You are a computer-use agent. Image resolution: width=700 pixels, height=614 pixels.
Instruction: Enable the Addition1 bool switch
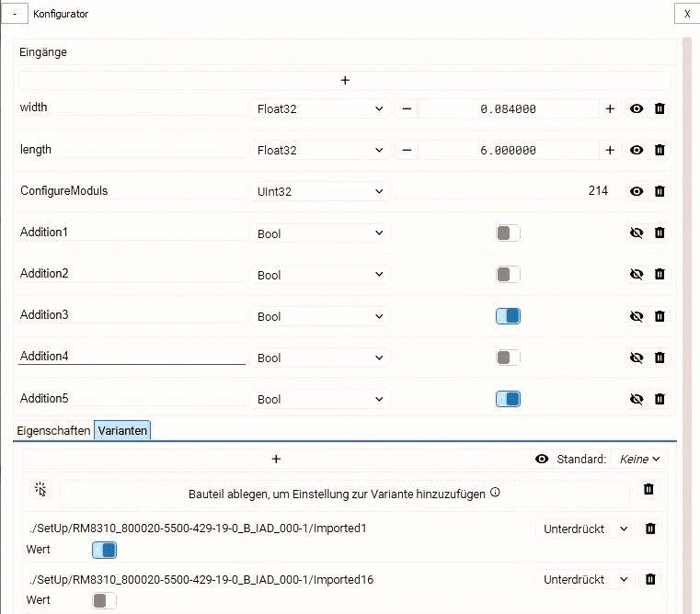click(508, 233)
